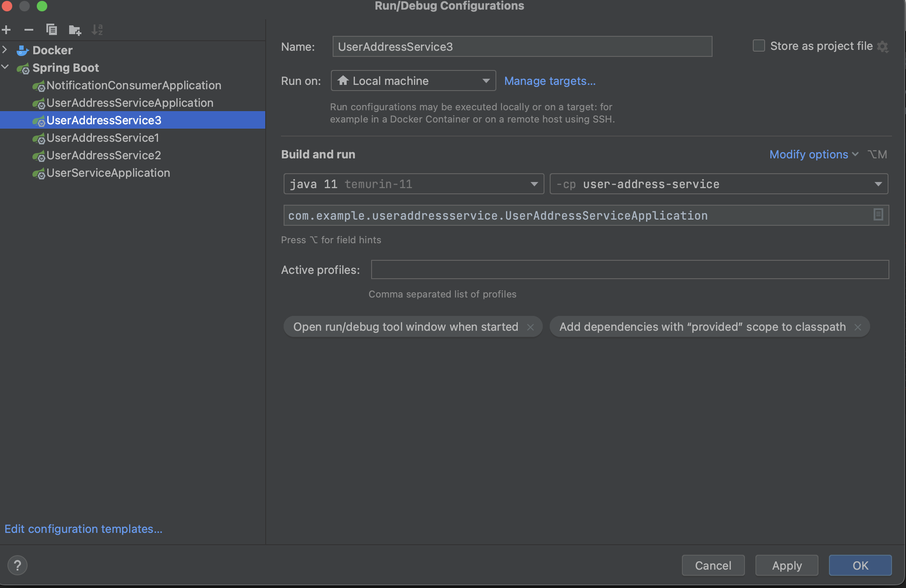This screenshot has width=906, height=588.
Task: Open the Modify options menu
Action: point(813,154)
